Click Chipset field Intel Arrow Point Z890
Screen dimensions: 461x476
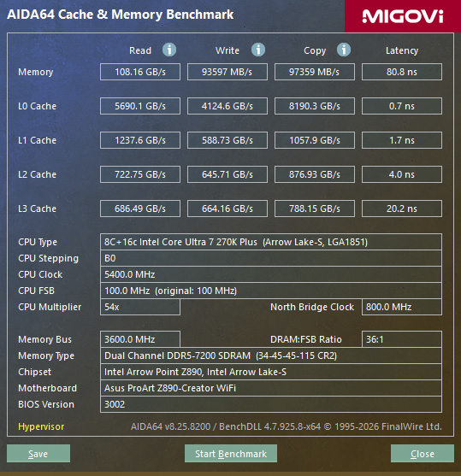pyautogui.click(x=271, y=372)
